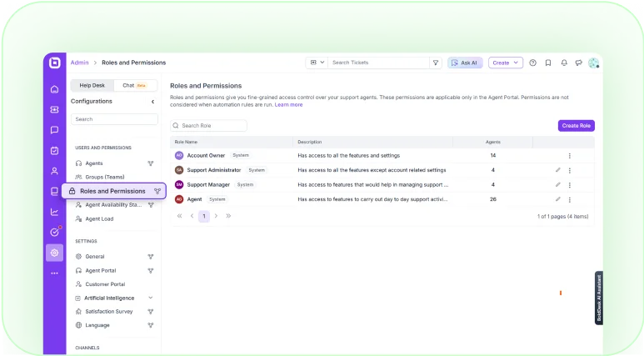This screenshot has height=356, width=644.
Task: Open Groups (Teams) menu item
Action: tap(105, 178)
